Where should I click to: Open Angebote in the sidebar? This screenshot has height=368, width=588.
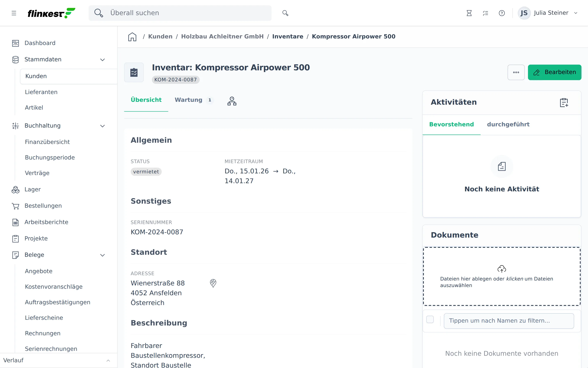point(39,271)
